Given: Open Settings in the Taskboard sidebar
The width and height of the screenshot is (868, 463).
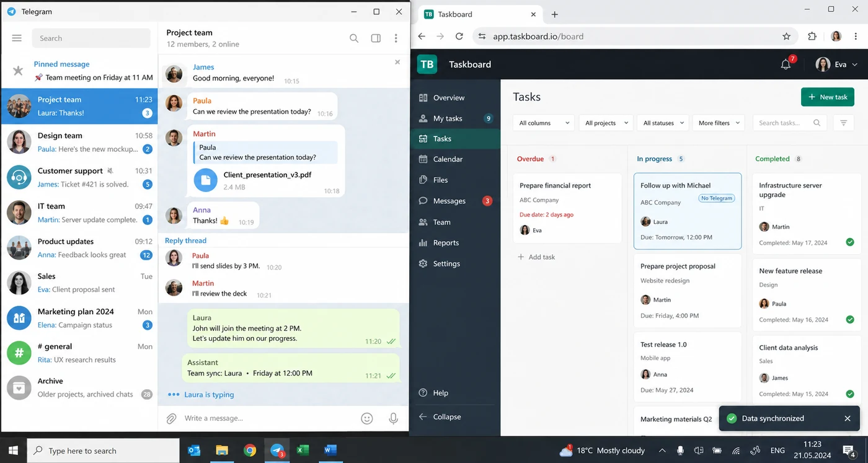Looking at the screenshot, I should (455, 263).
